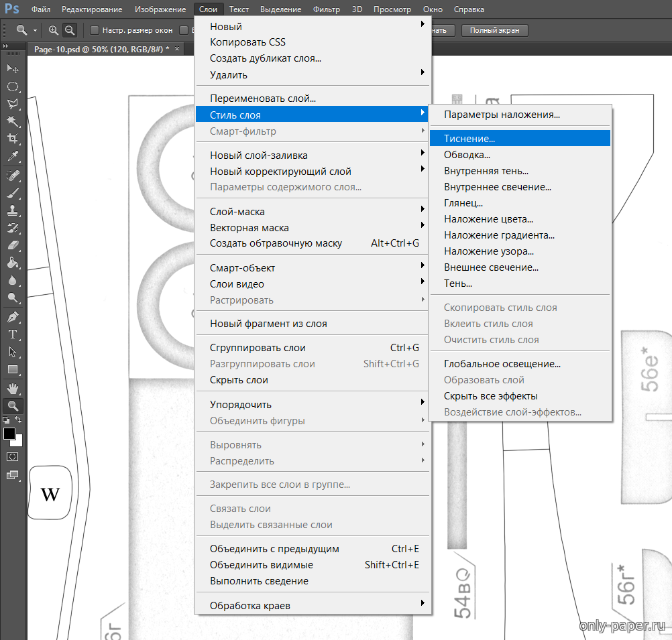The image size is (672, 640).
Task: Open the zoom tool preset dropdown arrow
Action: tap(35, 31)
